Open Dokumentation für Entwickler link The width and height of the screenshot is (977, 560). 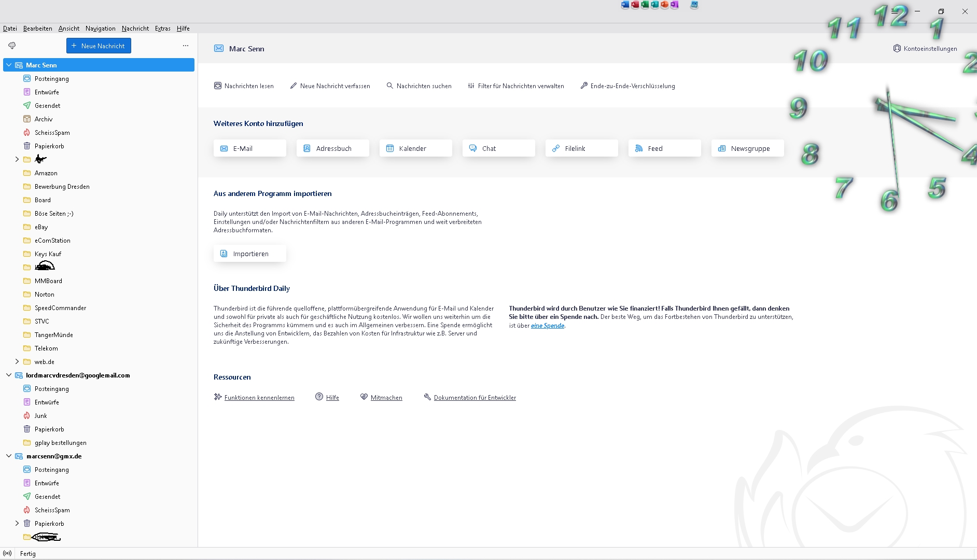coord(475,398)
